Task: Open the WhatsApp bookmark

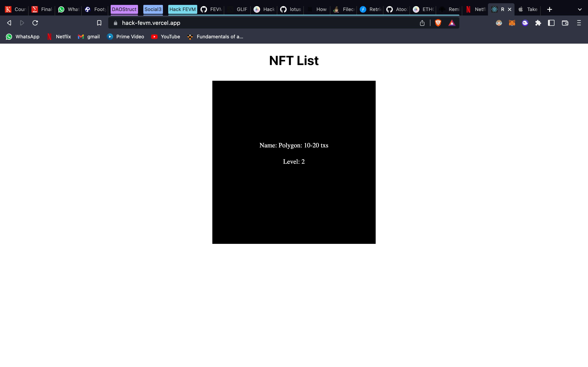Action: [22, 36]
